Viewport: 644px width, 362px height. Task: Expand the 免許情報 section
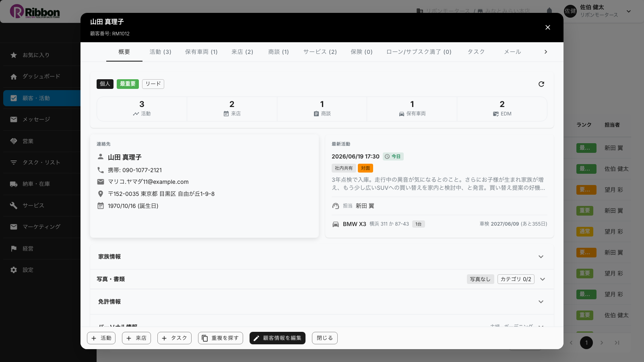(322, 302)
